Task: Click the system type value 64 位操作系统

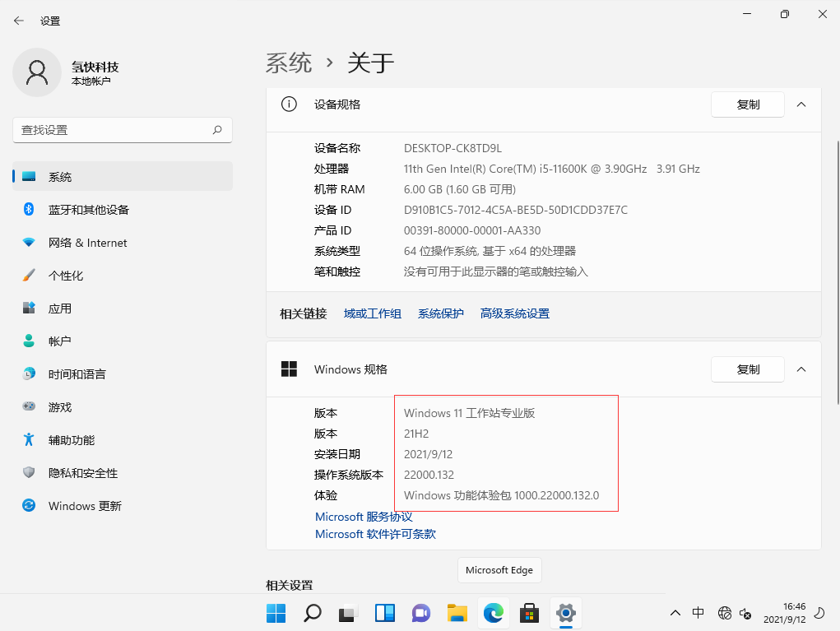Action: click(490, 251)
